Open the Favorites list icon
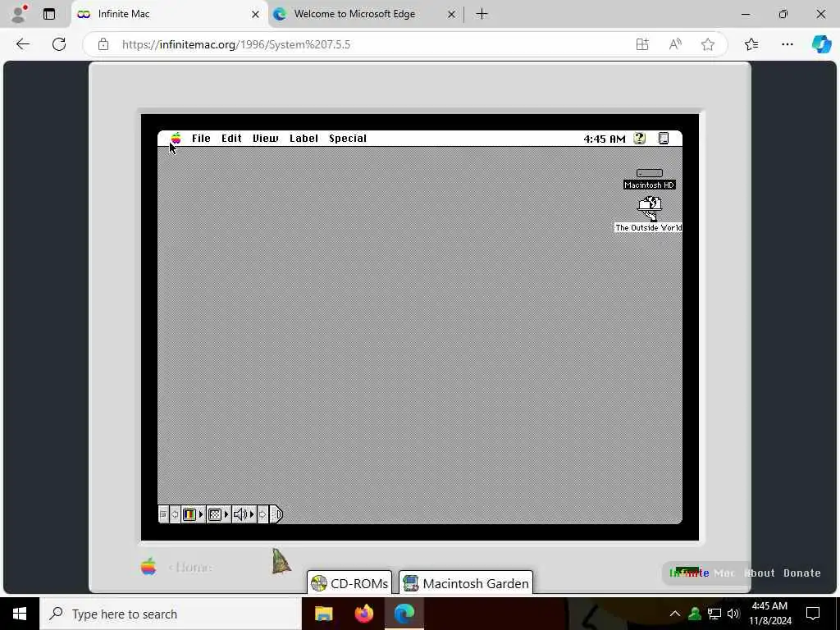840x630 pixels. [751, 44]
